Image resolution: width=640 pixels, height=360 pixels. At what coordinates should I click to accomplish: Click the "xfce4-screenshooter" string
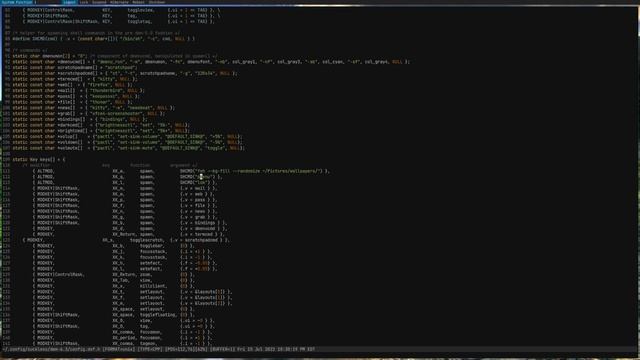point(116,113)
